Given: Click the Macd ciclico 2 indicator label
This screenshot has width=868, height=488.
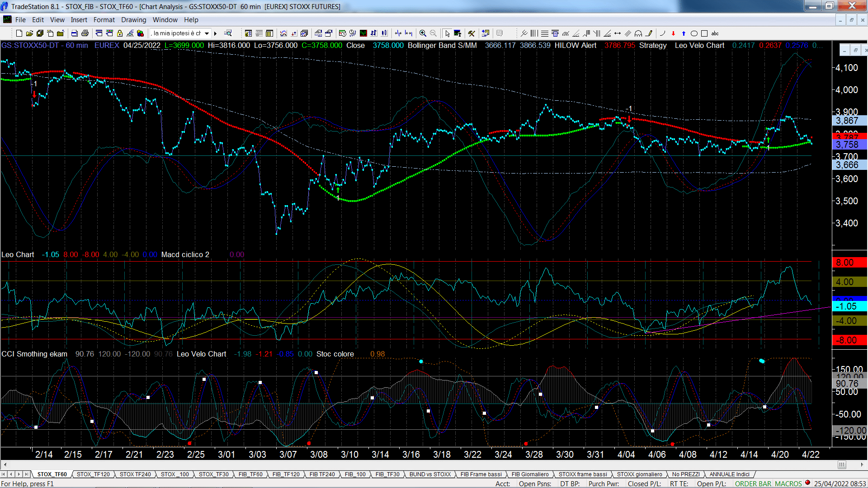Looking at the screenshot, I should click(x=185, y=255).
